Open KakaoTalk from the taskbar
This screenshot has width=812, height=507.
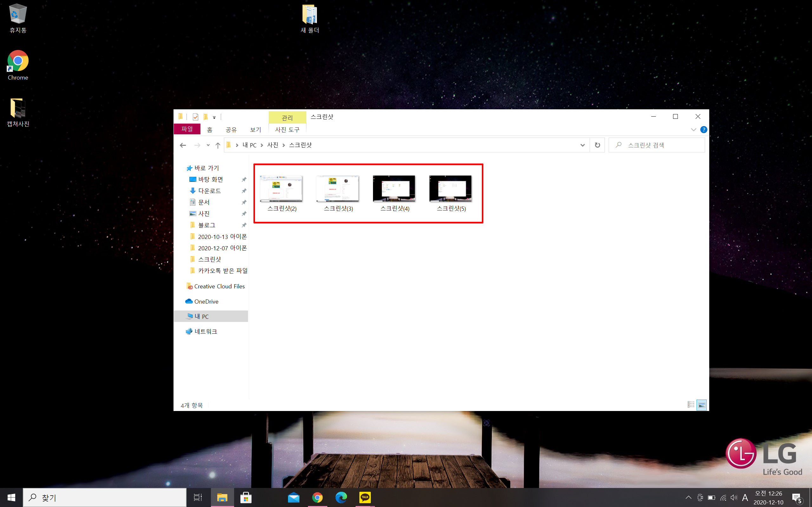pyautogui.click(x=365, y=497)
